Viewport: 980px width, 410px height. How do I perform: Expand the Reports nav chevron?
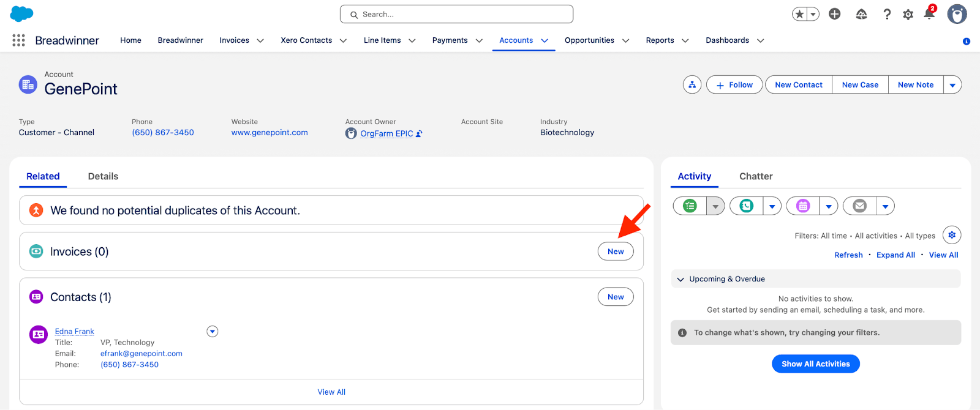pyautogui.click(x=685, y=40)
